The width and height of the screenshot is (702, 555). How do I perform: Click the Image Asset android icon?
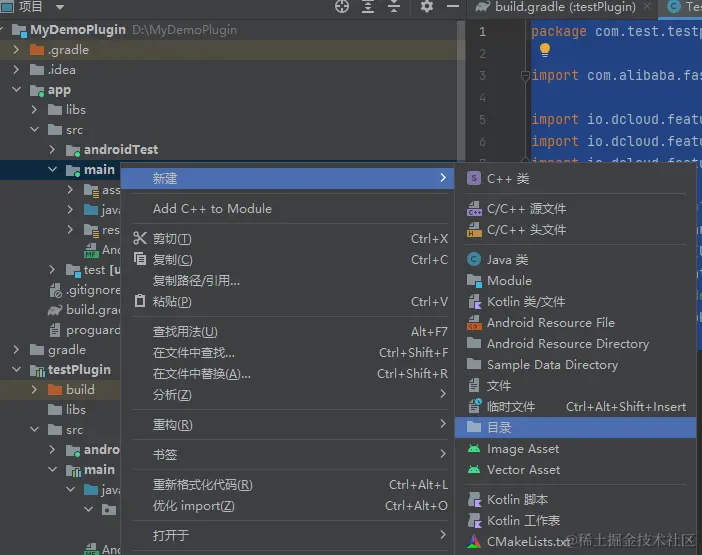(474, 448)
